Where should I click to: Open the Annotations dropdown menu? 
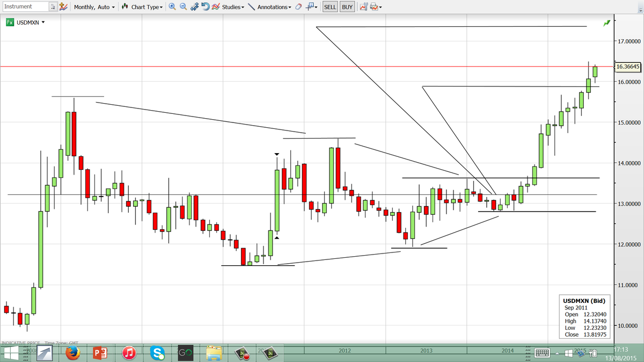274,7
